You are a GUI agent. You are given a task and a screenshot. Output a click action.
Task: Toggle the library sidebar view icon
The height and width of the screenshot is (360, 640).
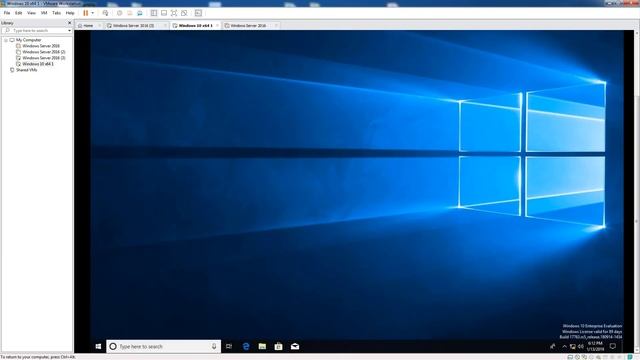(154, 13)
